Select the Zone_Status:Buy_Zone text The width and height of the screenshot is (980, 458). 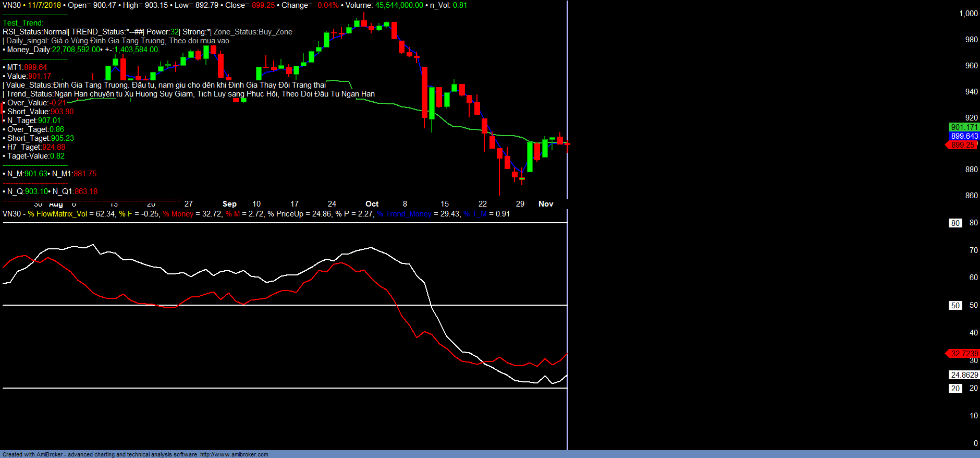coord(253,32)
